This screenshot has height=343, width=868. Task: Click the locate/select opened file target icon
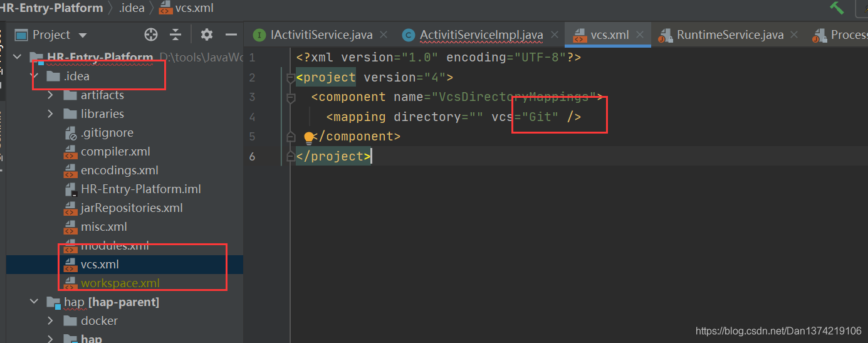click(151, 34)
